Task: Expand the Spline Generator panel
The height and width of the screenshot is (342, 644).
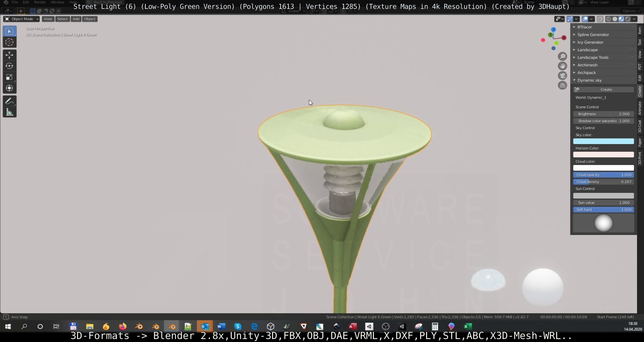Action: pyautogui.click(x=604, y=35)
